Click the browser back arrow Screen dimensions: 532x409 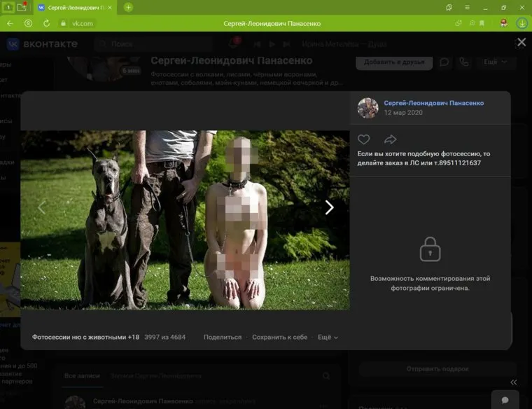pyautogui.click(x=10, y=23)
